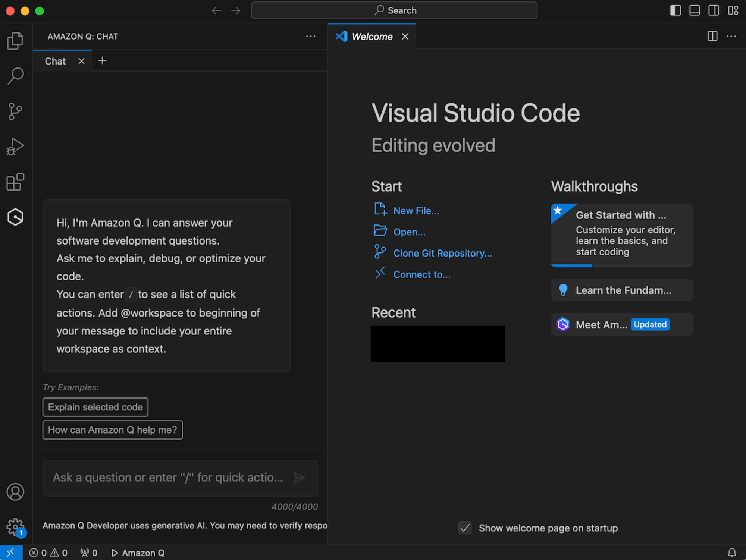Show errors and warnings in status bar
The width and height of the screenshot is (746, 560).
[x=48, y=553]
